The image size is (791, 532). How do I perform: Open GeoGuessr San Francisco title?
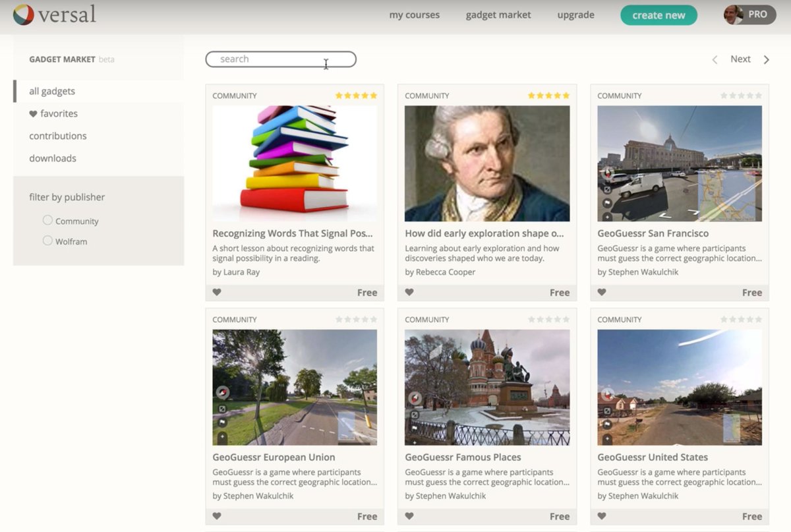tap(653, 233)
